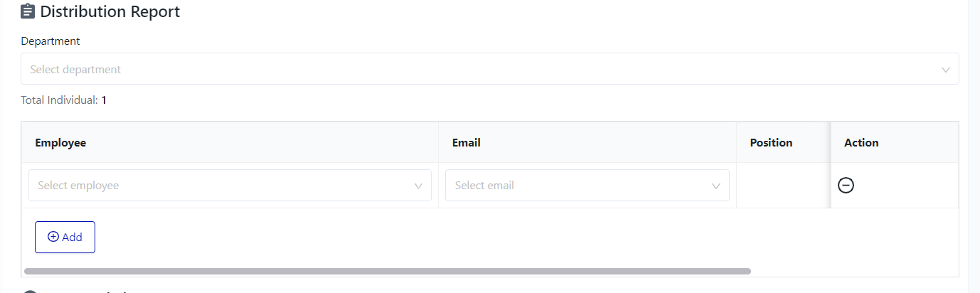The width and height of the screenshot is (980, 293).
Task: Click the Department field label
Action: [x=50, y=41]
